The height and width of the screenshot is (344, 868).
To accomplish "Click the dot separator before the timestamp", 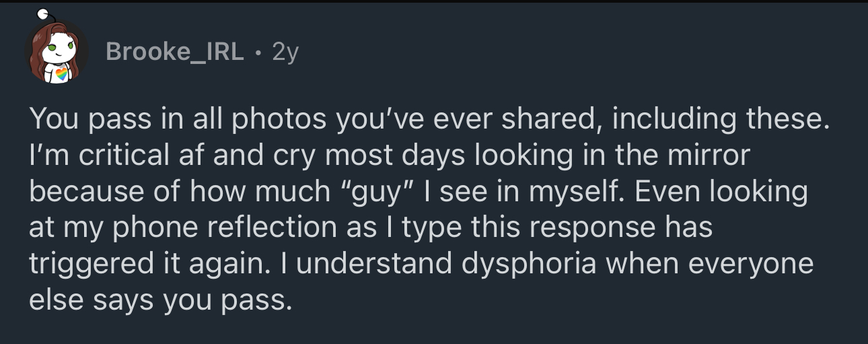I will (258, 53).
